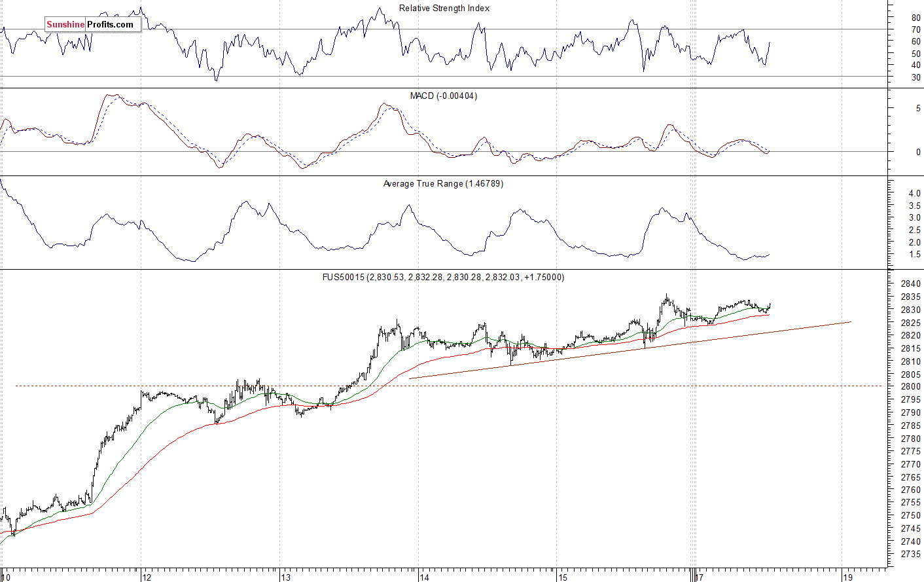Screen dimensions: 924x582
Task: Select the FUS50015 price header text
Action: click(443, 278)
